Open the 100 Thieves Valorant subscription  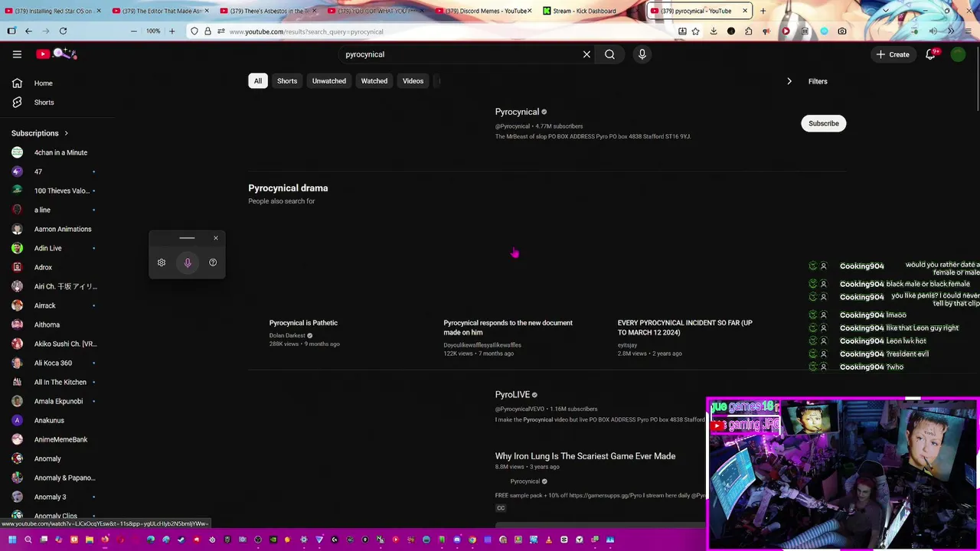point(61,191)
